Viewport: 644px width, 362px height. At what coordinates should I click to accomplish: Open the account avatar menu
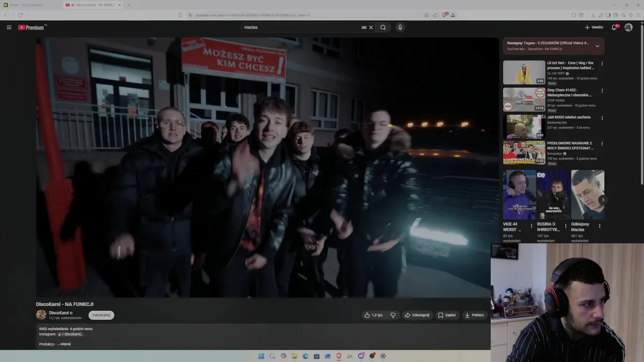point(628,28)
